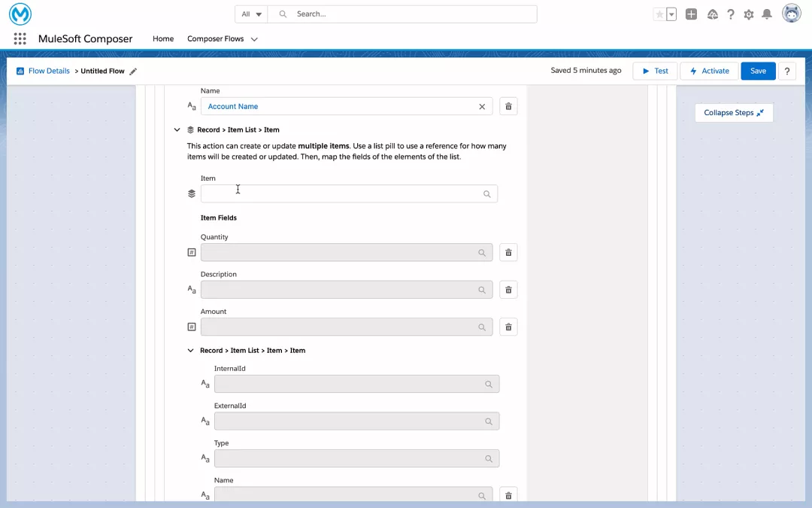The height and width of the screenshot is (508, 812).
Task: Focus the Quantity input field
Action: [347, 252]
